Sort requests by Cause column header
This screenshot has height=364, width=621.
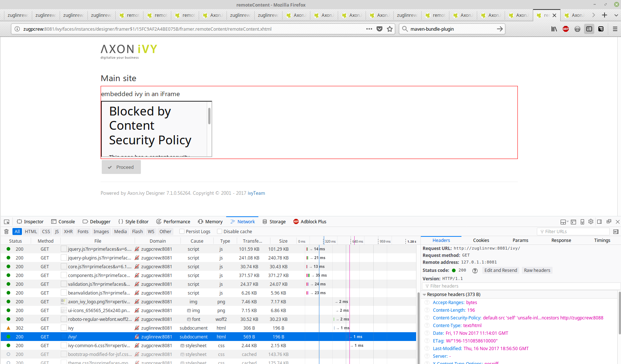tap(197, 241)
